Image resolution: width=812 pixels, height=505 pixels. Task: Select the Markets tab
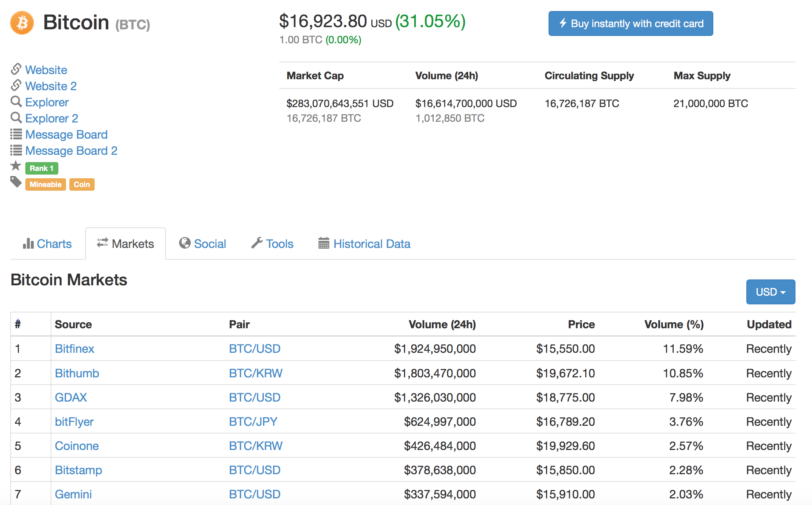tap(125, 244)
